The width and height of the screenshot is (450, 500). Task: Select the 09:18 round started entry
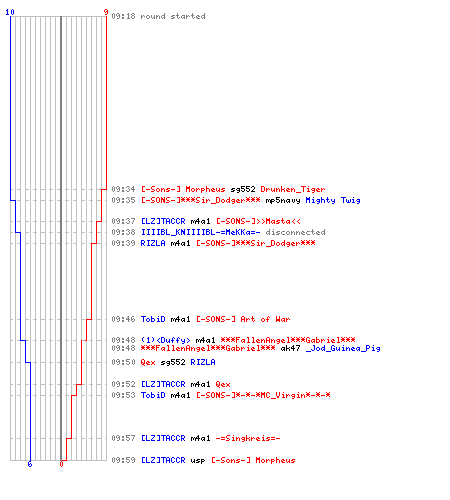[x=158, y=16]
